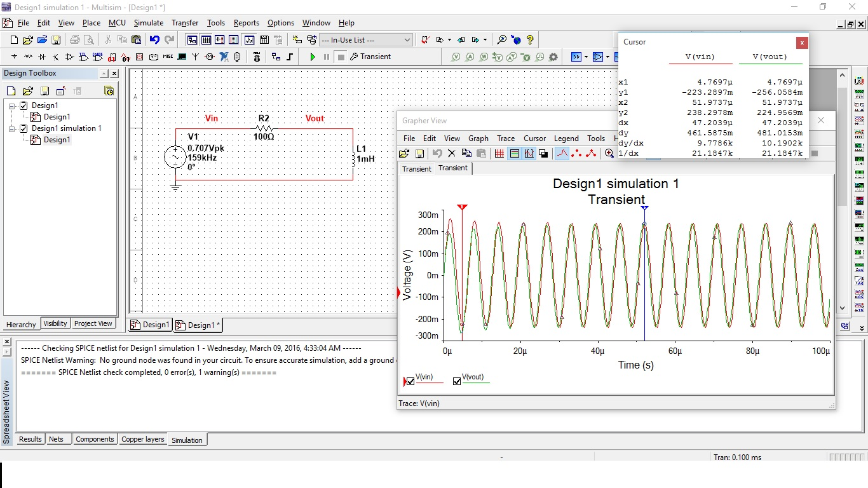
Task: Open the In-Use List dropdown
Action: [x=407, y=39]
